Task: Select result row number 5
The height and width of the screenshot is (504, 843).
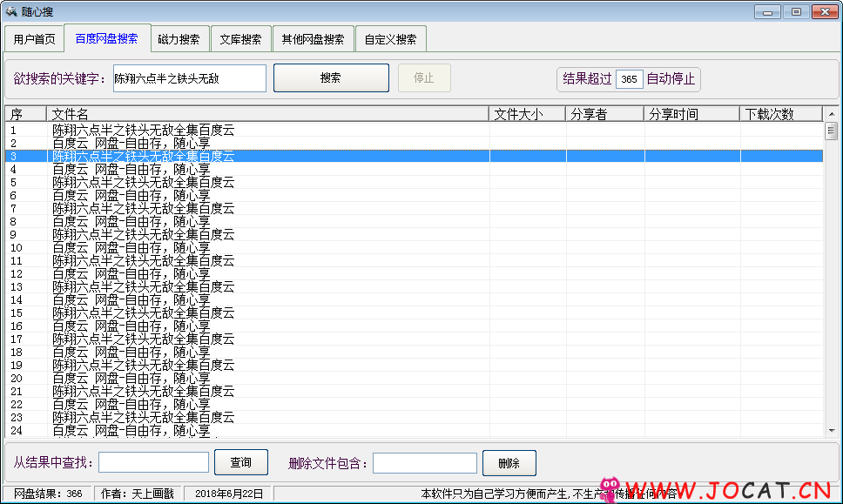Action: coord(414,182)
